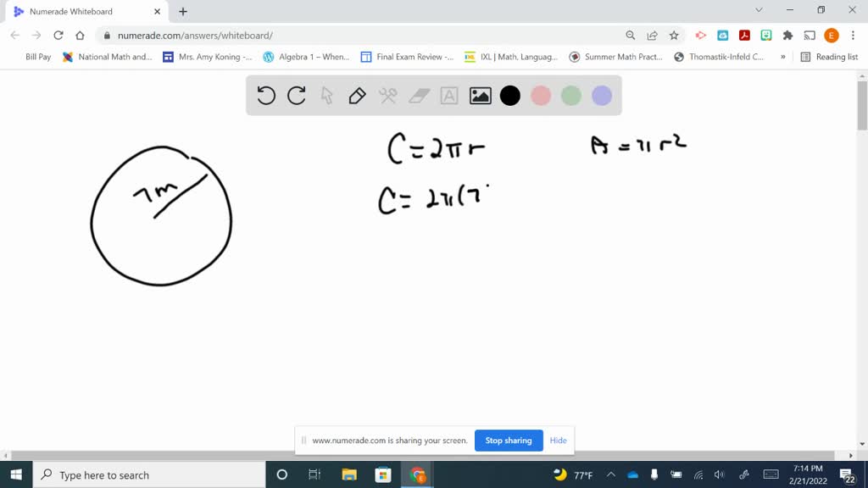Select the Pen drawing tool

[x=357, y=96]
